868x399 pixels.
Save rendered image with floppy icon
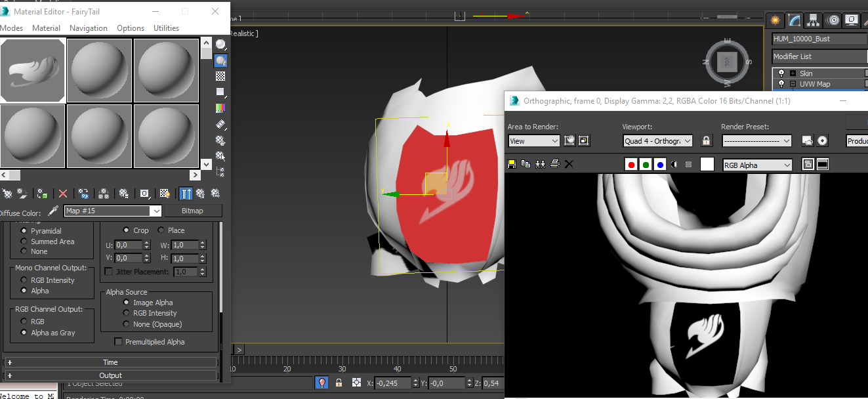[512, 164]
